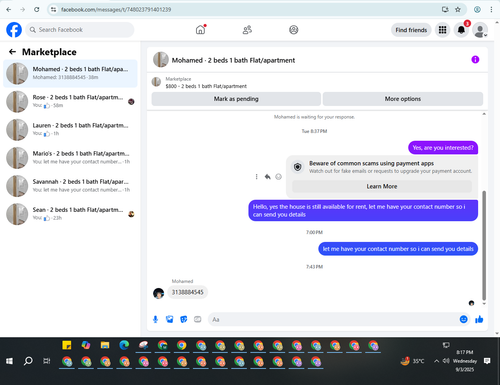The width and height of the screenshot is (500, 385).
Task: Click the listing title $800 - 2 beds 1 bath
Action: 206,86
